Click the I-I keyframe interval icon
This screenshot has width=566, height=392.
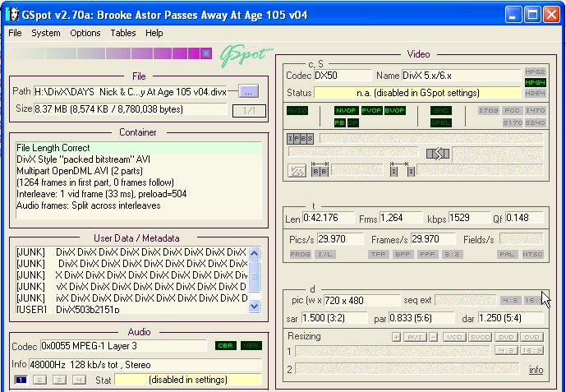(403, 169)
